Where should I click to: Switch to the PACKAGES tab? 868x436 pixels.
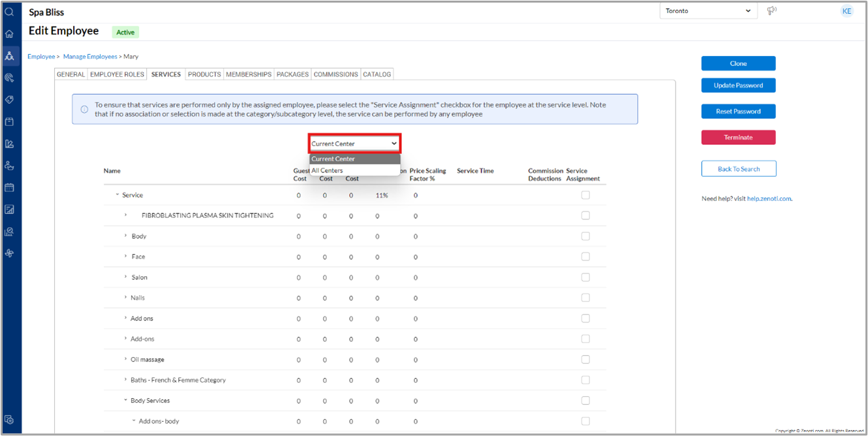coord(293,74)
